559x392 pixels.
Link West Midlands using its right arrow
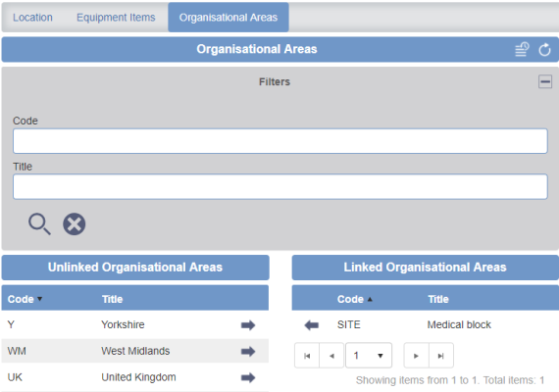click(248, 352)
